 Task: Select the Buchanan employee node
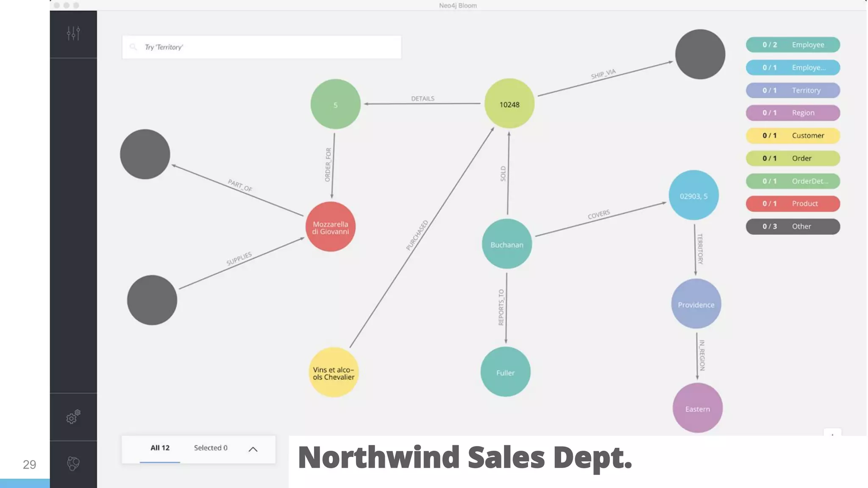pyautogui.click(x=507, y=244)
